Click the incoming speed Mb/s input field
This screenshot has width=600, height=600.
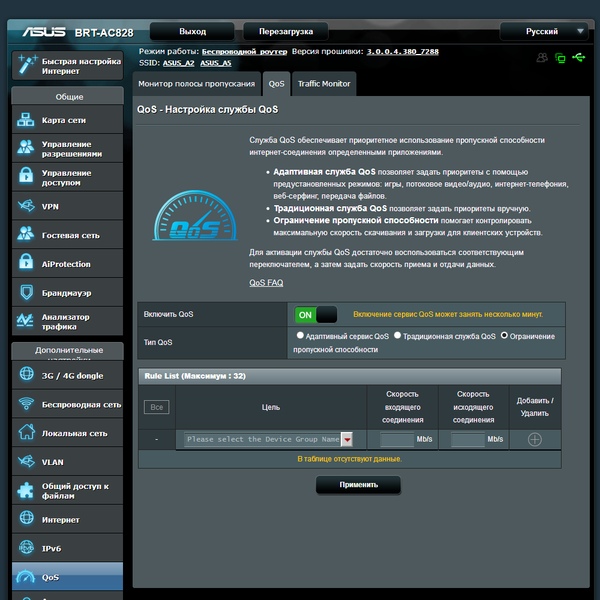(397, 439)
